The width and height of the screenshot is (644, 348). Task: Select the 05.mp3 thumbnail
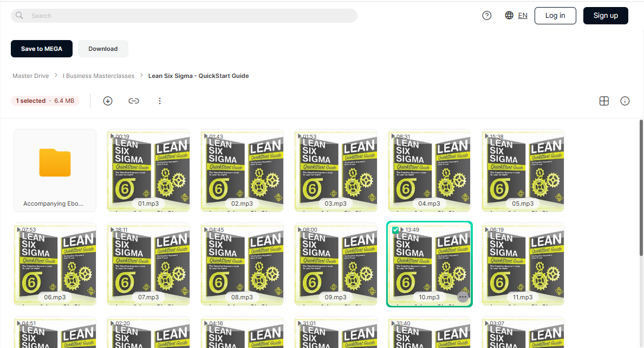point(523,170)
